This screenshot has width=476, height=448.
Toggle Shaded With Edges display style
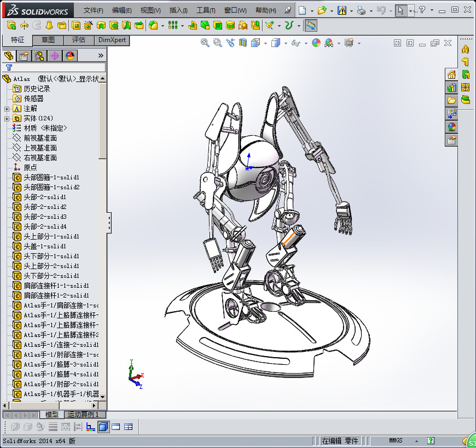[x=277, y=43]
